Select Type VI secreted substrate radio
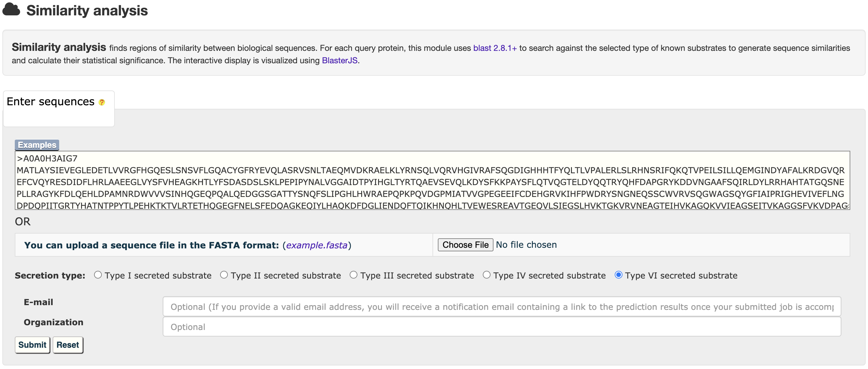Screen dimensions: 868x369 pyautogui.click(x=618, y=275)
